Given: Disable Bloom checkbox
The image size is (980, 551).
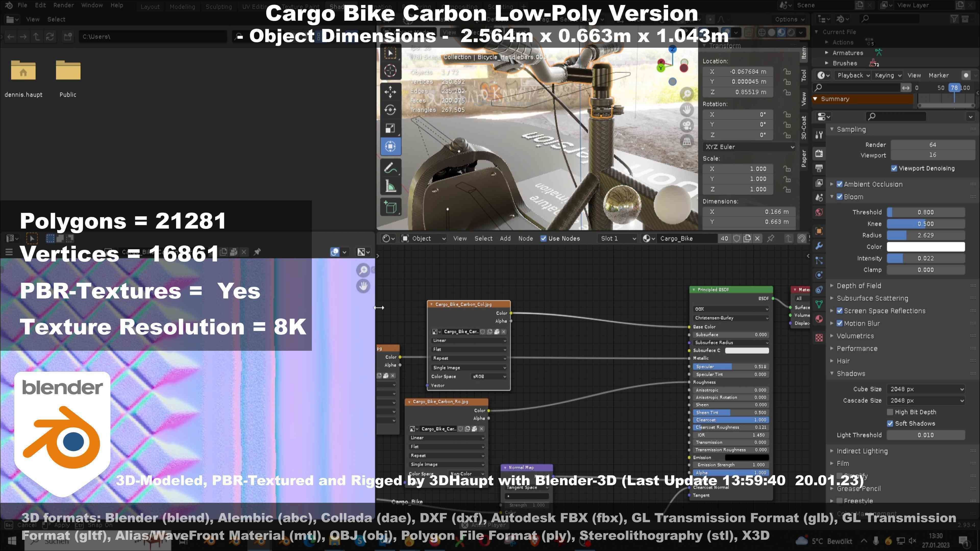Looking at the screenshot, I should [840, 197].
